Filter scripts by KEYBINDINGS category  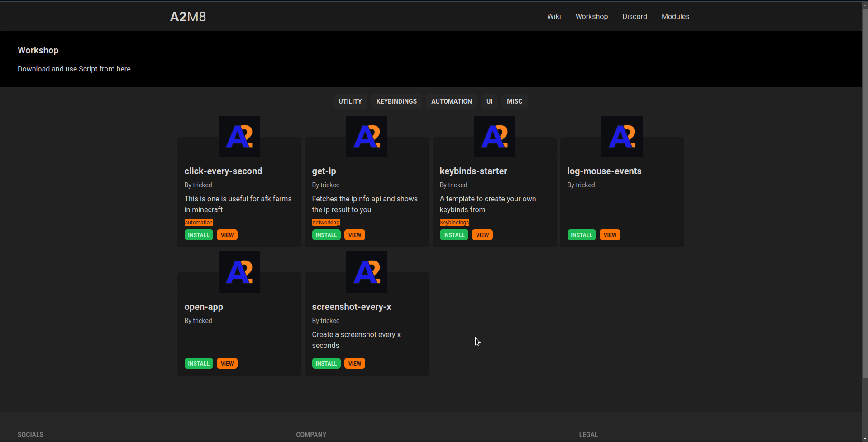pos(396,101)
